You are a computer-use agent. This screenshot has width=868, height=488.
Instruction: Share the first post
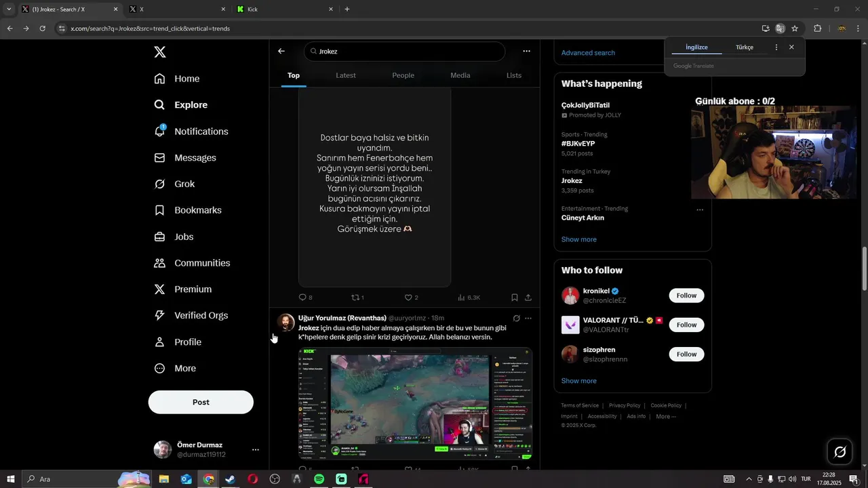[x=528, y=298]
